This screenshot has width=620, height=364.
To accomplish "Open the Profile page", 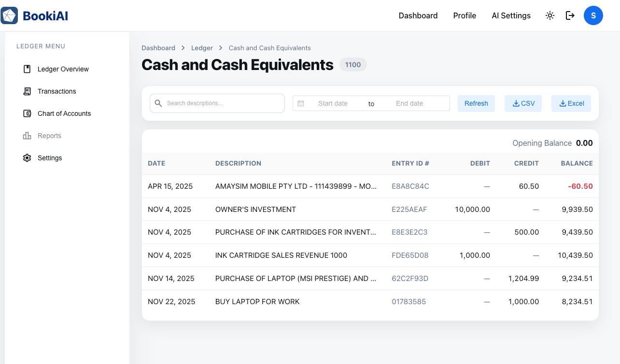I will 464,15.
